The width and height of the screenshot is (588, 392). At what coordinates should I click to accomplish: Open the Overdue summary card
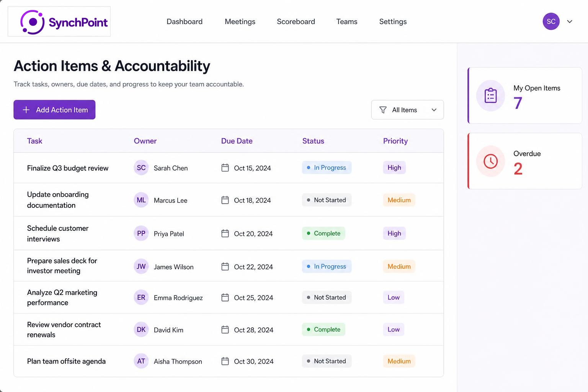525,161
